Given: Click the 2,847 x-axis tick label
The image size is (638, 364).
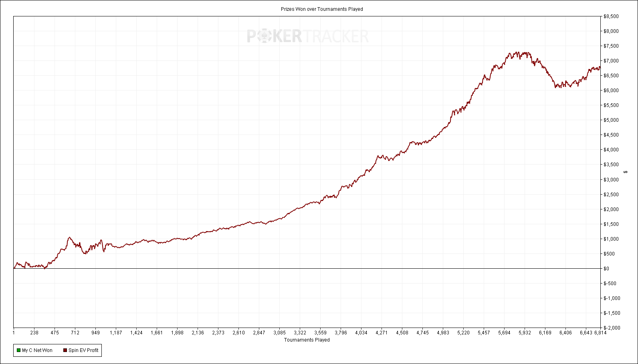Looking at the screenshot, I should pyautogui.click(x=259, y=333).
